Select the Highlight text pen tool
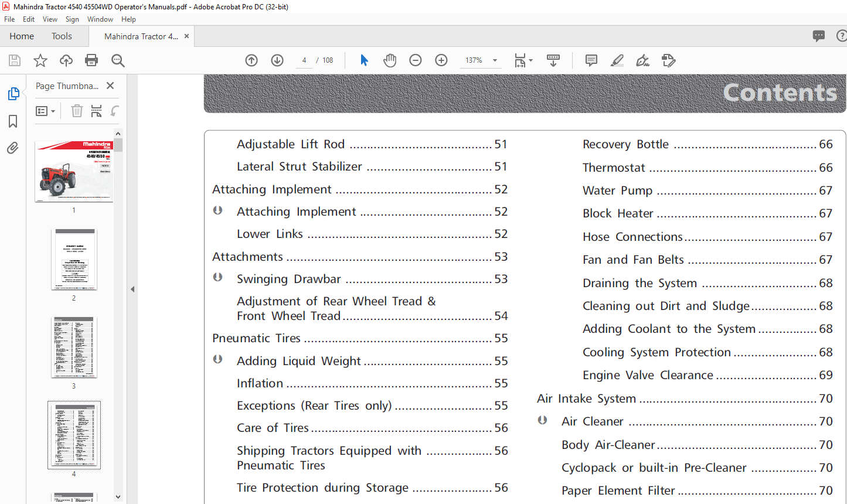 (x=617, y=60)
